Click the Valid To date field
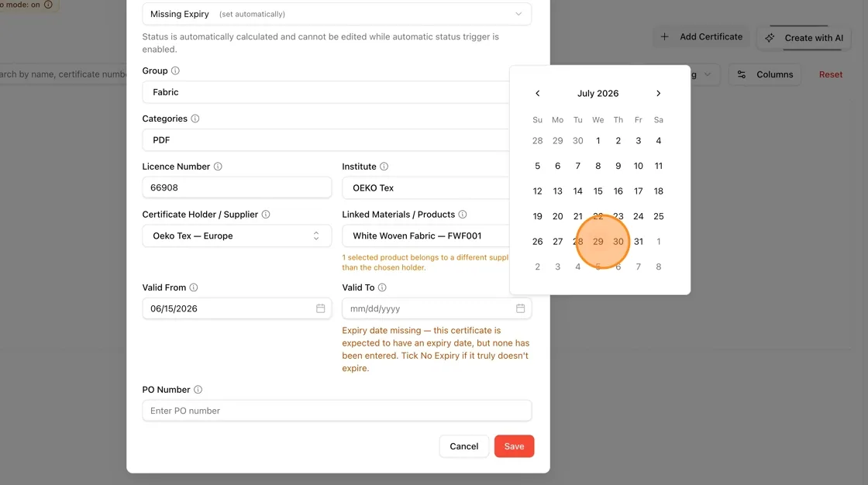This screenshot has height=485, width=868. (x=437, y=308)
